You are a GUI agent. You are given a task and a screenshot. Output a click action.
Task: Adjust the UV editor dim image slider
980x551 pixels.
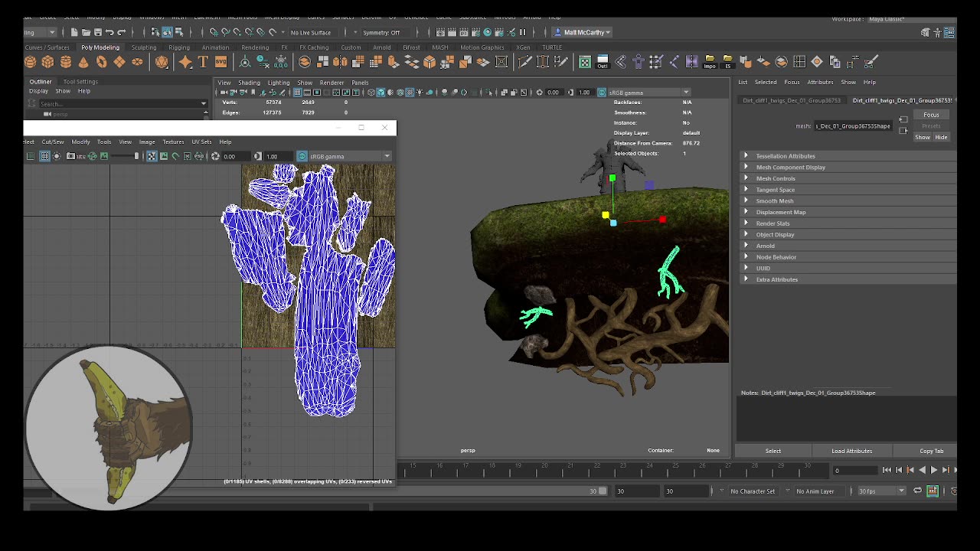pyautogui.click(x=125, y=156)
